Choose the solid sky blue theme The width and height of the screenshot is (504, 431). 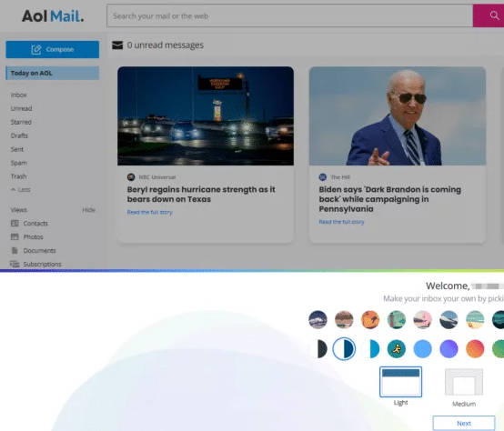click(x=423, y=349)
